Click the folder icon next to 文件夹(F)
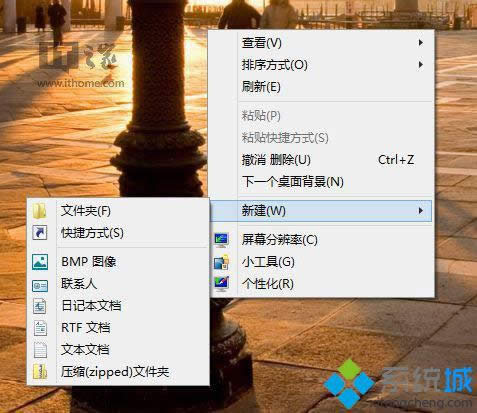This screenshot has height=413, width=477. [40, 211]
